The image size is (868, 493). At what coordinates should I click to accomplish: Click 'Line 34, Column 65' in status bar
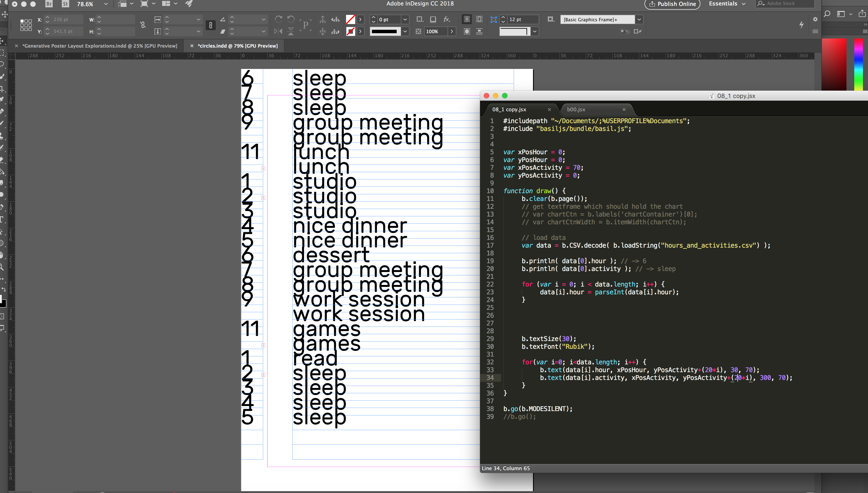(505, 468)
